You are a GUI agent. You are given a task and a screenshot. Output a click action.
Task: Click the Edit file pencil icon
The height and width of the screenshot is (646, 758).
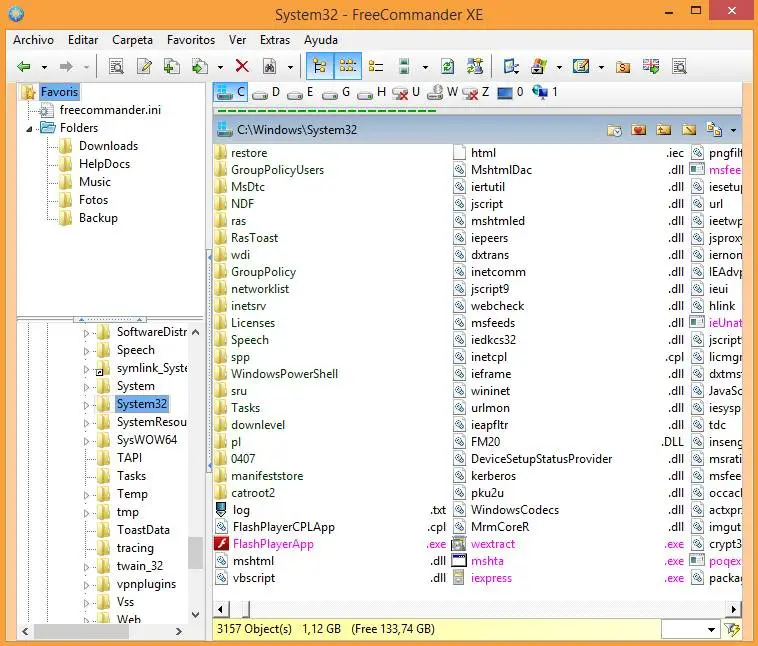(145, 67)
